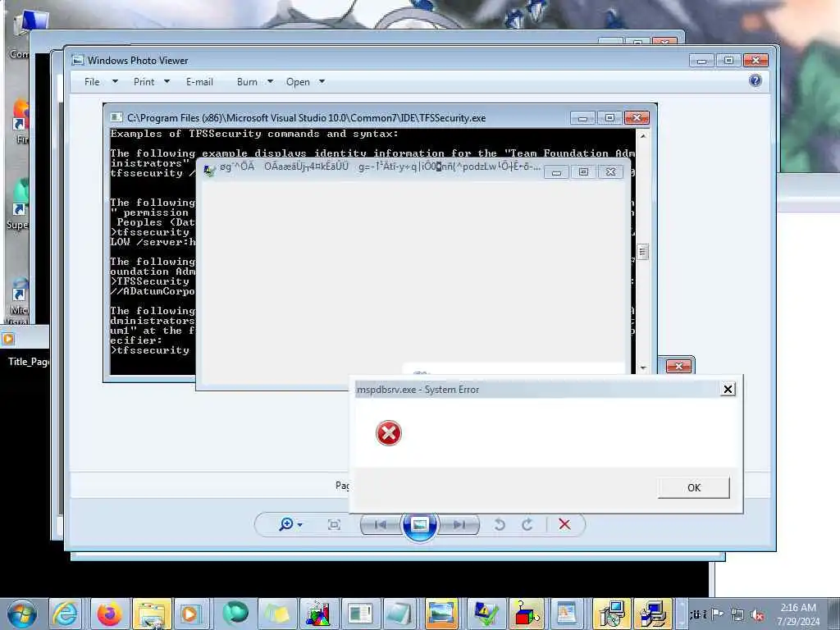
Task: Open Firefox from the taskbar
Action: [x=109, y=614]
